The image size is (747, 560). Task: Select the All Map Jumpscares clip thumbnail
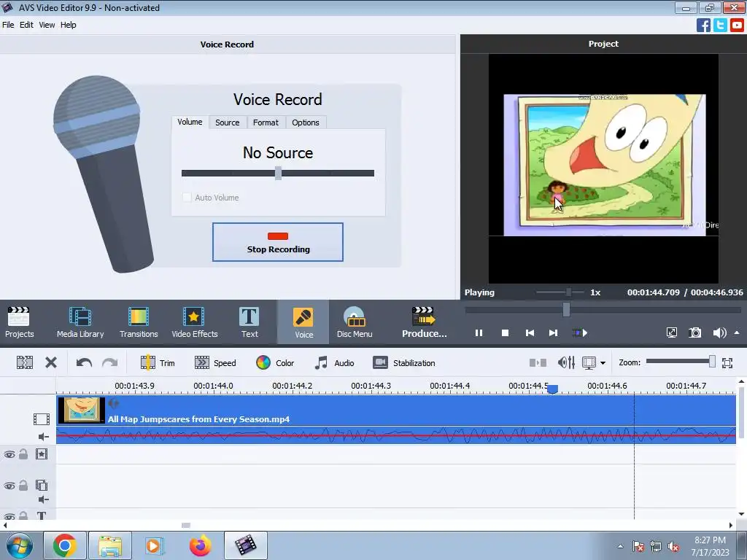pos(81,410)
